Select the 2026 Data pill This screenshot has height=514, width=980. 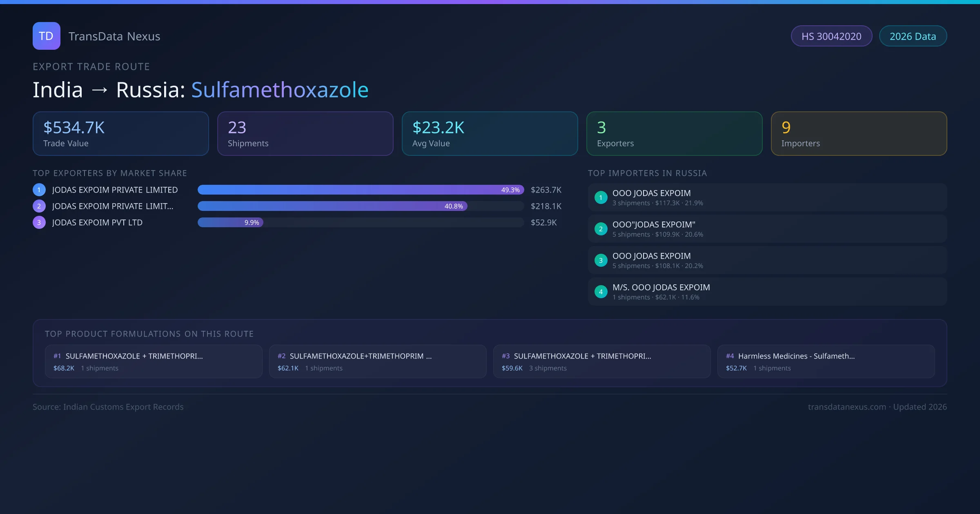click(x=913, y=36)
